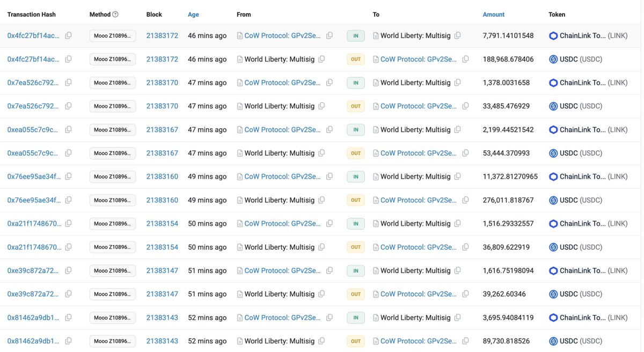Click the contract document icon before CoW Protocol in the 1,378.0031658 row
644x352 pixels.
(240, 83)
